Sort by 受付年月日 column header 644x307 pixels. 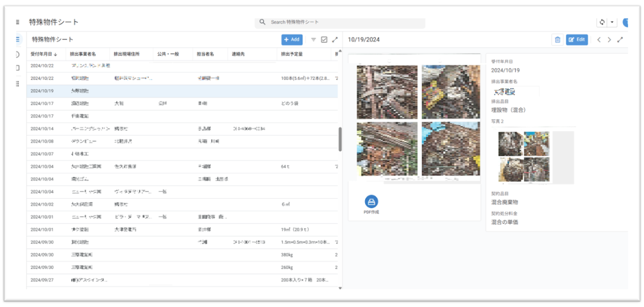point(42,54)
